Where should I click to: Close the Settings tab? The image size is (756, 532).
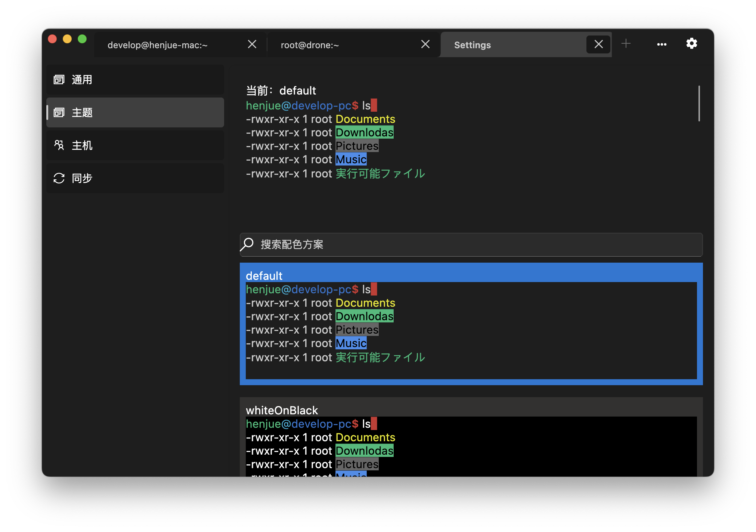pyautogui.click(x=598, y=44)
